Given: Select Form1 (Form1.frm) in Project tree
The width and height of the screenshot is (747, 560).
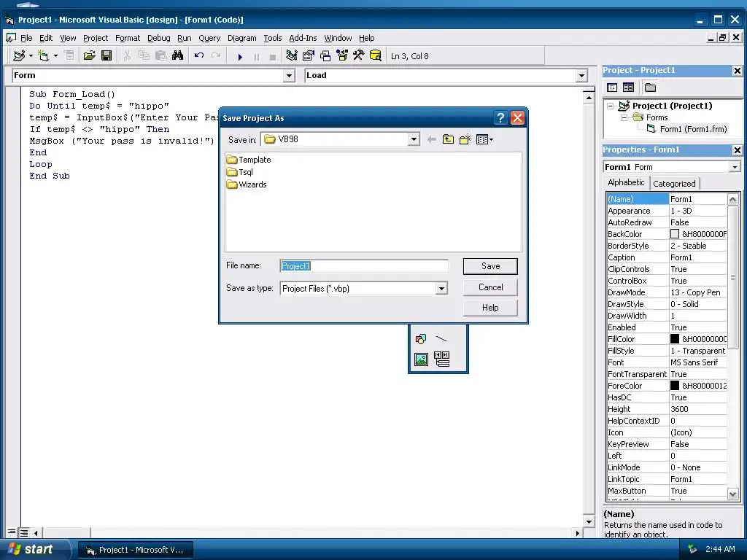Looking at the screenshot, I should coord(693,129).
